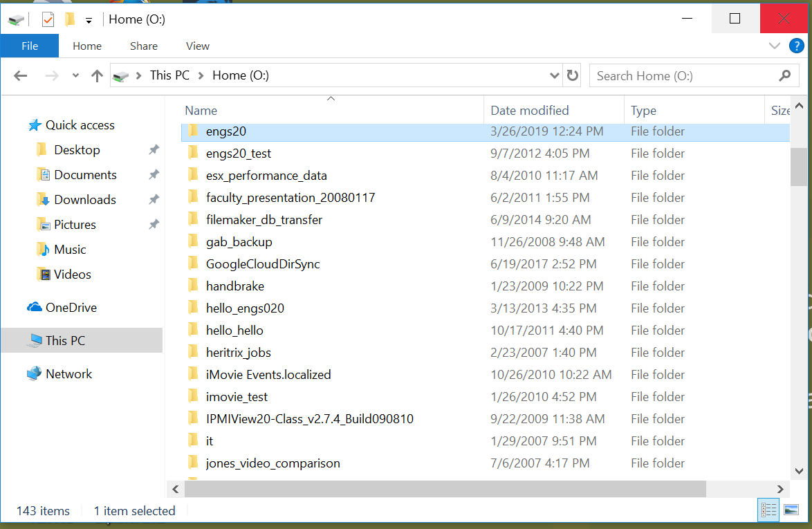This screenshot has height=529, width=812.
Task: Switch to Large icons view
Action: pos(791,510)
